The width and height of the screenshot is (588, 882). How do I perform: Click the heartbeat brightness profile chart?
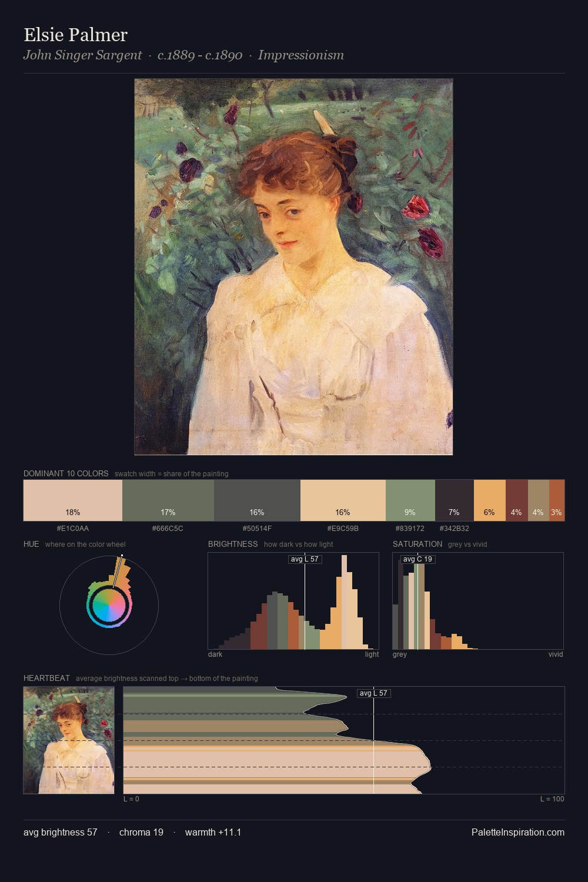click(x=344, y=740)
